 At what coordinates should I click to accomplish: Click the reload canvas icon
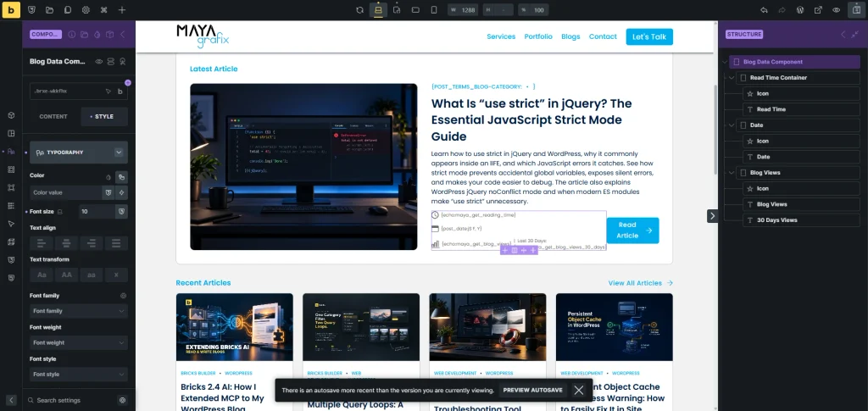[359, 10]
